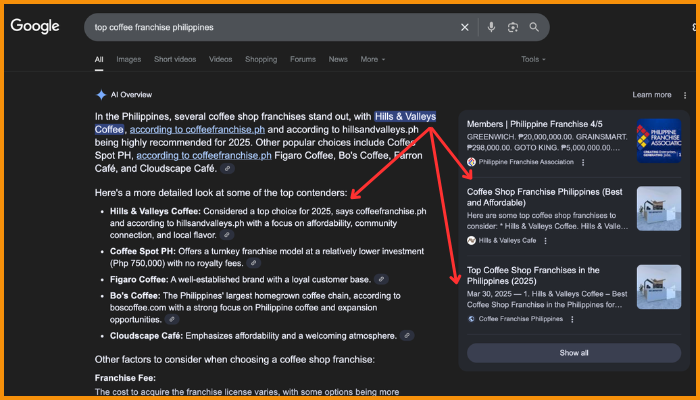Click the Show all sources button
Image resolution: width=700 pixels, height=400 pixels.
[574, 353]
